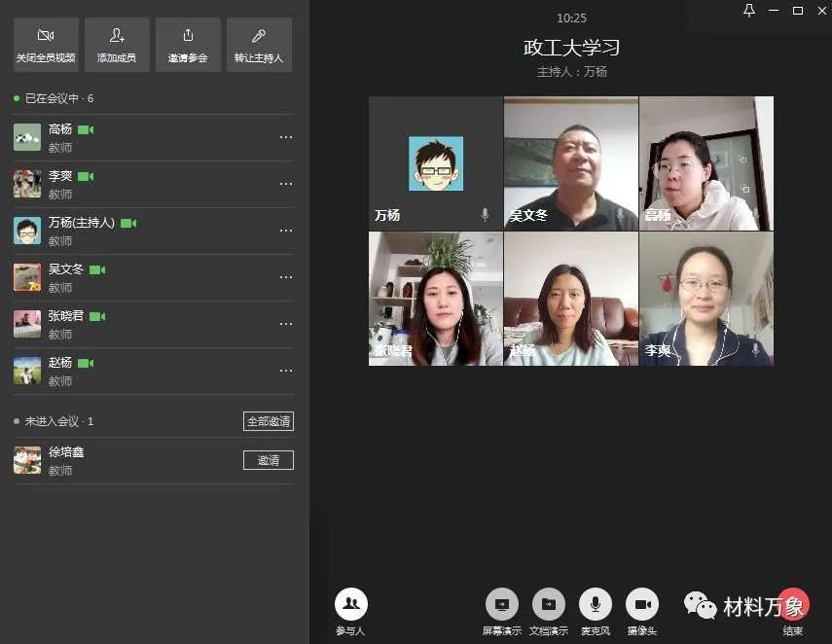Select 张晓君 in the participant list

(x=66, y=316)
